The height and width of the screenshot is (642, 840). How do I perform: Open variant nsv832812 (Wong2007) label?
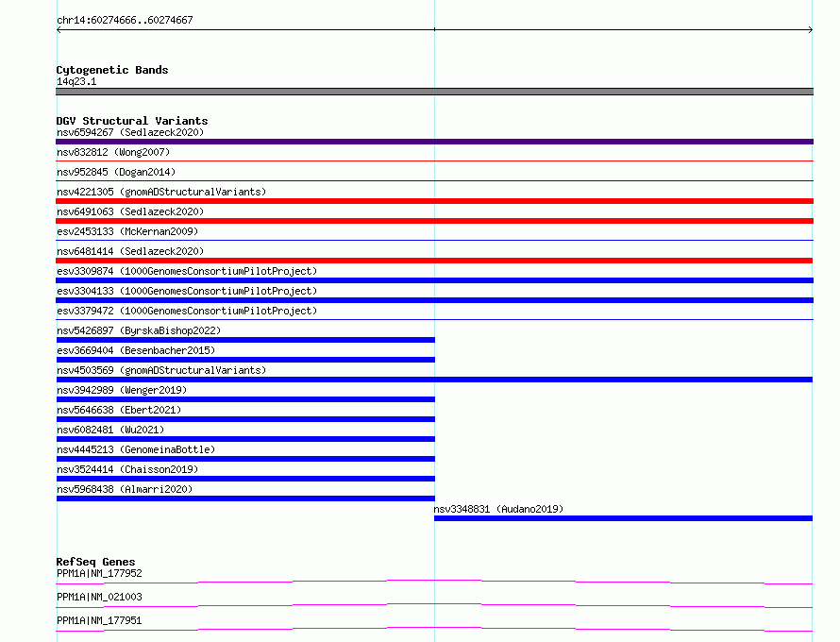pos(113,152)
